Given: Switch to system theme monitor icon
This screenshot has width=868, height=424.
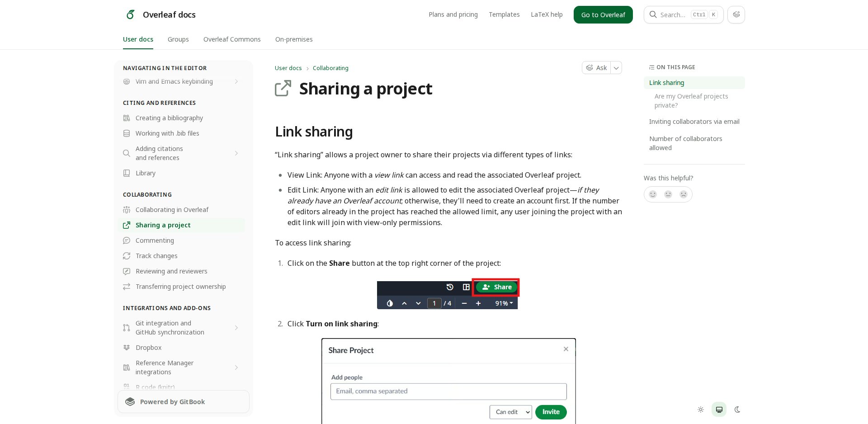Looking at the screenshot, I should (719, 410).
